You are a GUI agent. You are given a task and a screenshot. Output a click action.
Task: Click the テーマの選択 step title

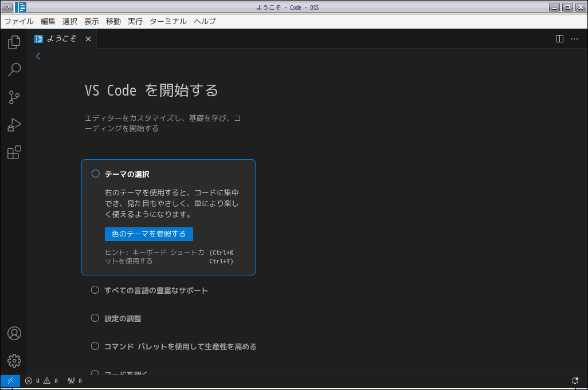[x=127, y=174]
